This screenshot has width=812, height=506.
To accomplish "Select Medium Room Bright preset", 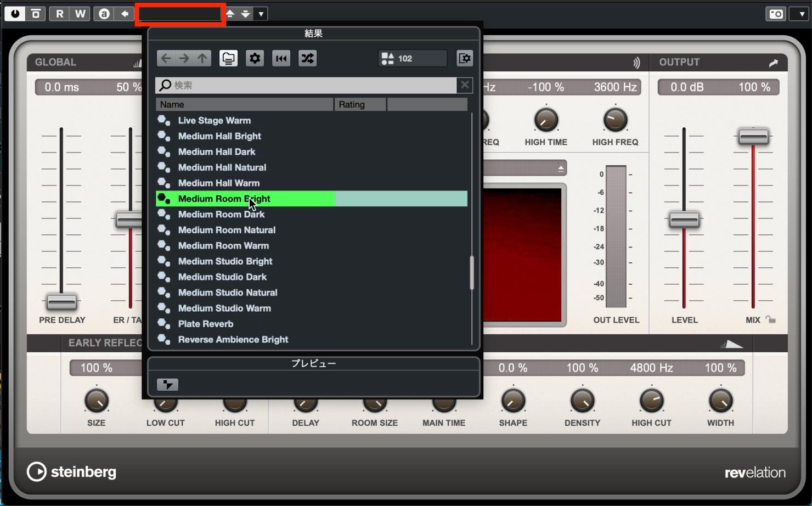I will click(x=312, y=199).
